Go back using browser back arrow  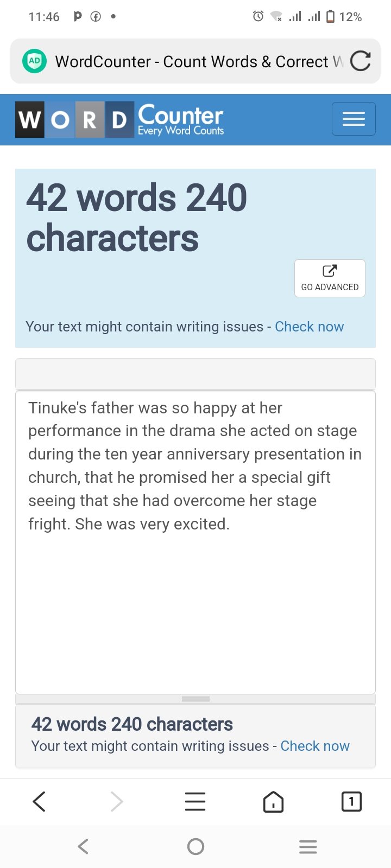[39, 801]
